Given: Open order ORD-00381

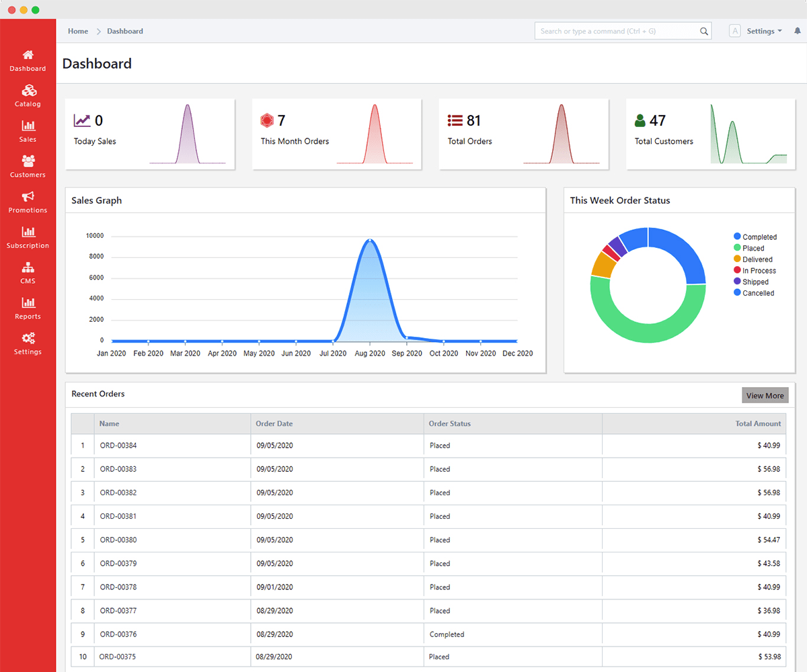Looking at the screenshot, I should coord(118,516).
